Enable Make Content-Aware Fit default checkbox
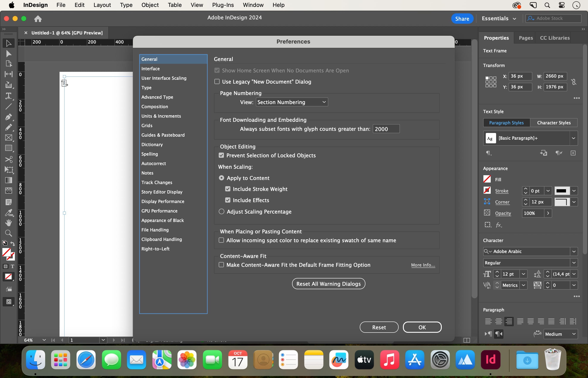Viewport: 588px width, 378px height. click(221, 265)
